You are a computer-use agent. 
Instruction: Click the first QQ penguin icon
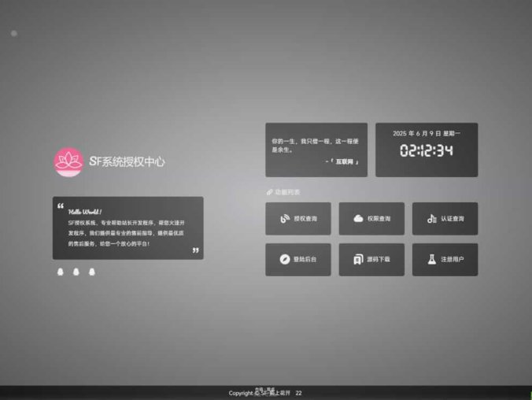click(x=61, y=272)
